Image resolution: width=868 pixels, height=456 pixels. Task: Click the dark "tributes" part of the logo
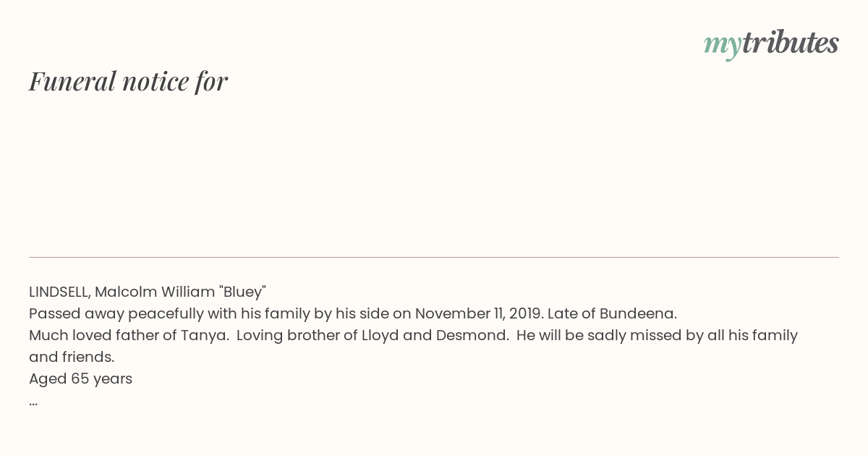[790, 43]
